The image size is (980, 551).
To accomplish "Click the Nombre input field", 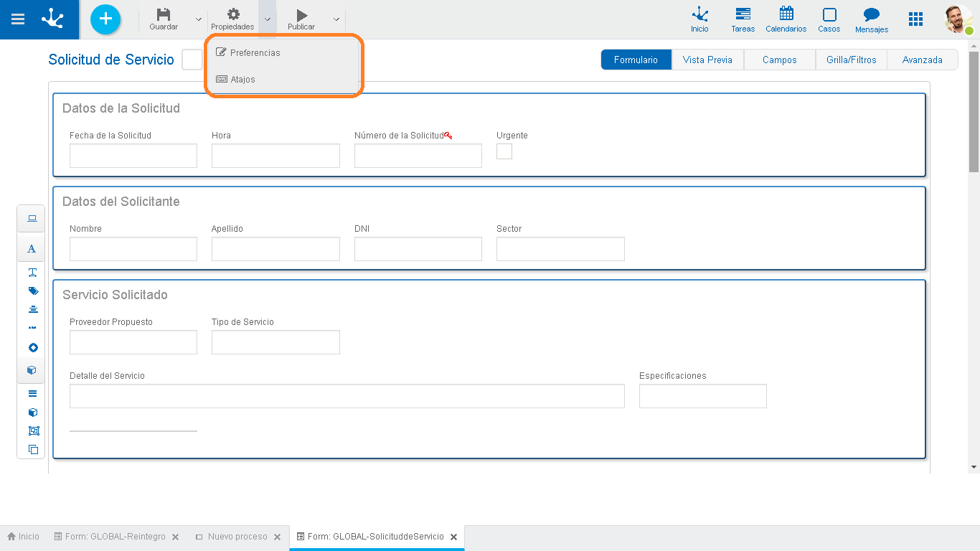I will [133, 249].
